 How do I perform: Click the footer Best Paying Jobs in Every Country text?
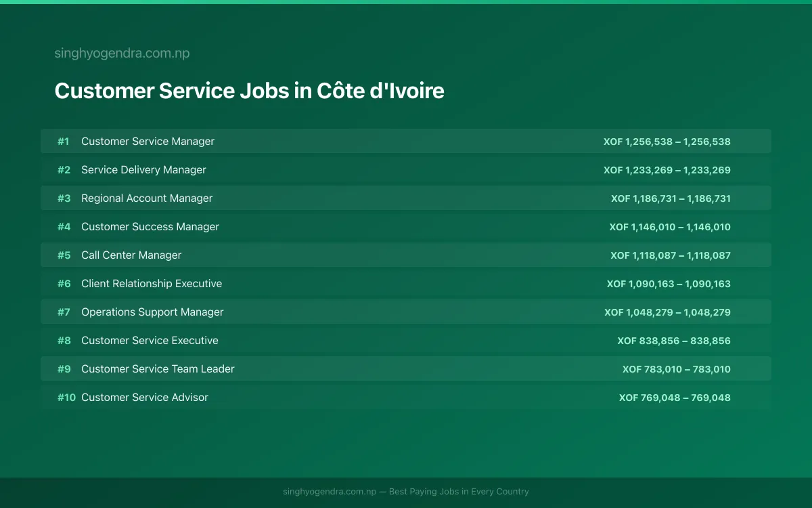459,492
